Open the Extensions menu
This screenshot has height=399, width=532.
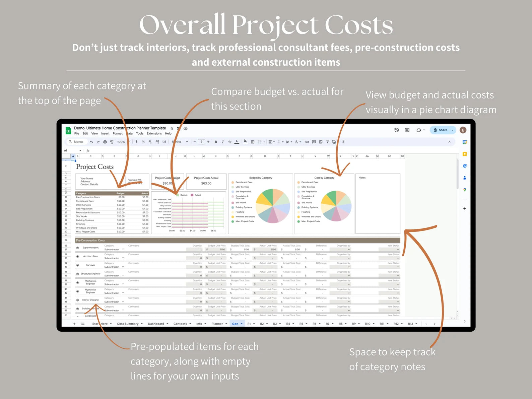154,133
